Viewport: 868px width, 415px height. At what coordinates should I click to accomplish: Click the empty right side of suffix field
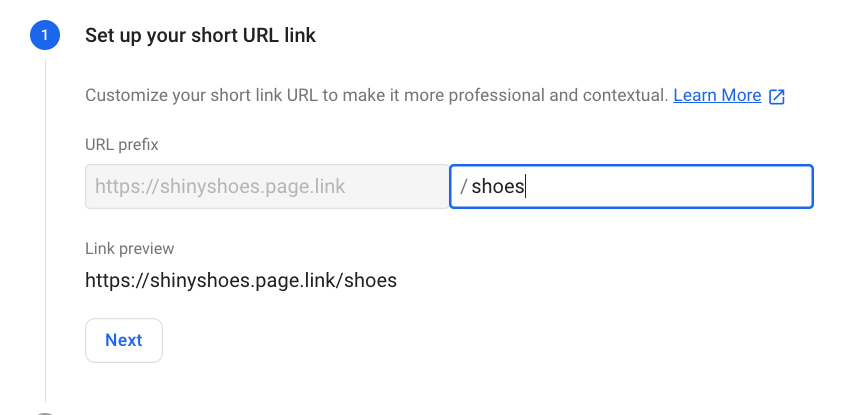click(700, 187)
